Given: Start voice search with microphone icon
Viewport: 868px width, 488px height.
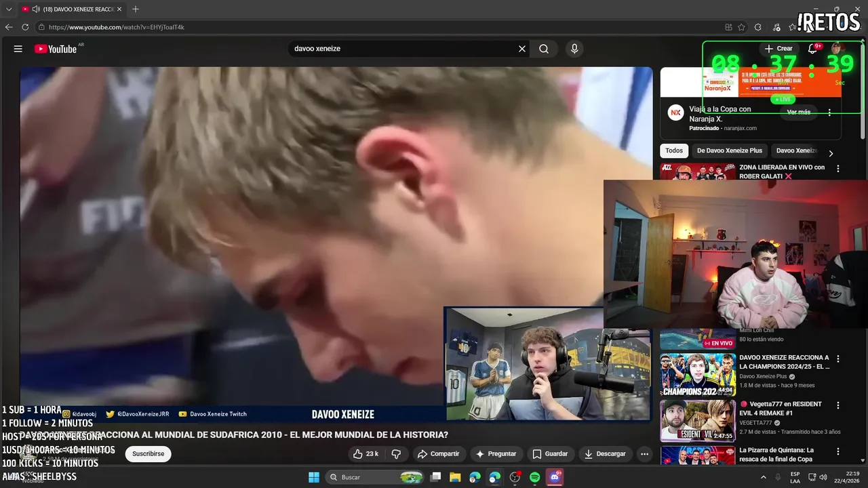Looking at the screenshot, I should pyautogui.click(x=574, y=49).
